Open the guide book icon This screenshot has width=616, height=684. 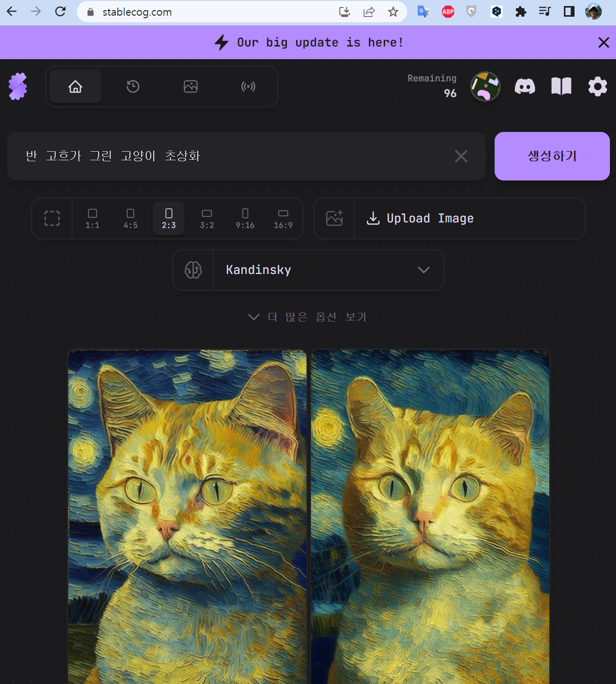561,86
